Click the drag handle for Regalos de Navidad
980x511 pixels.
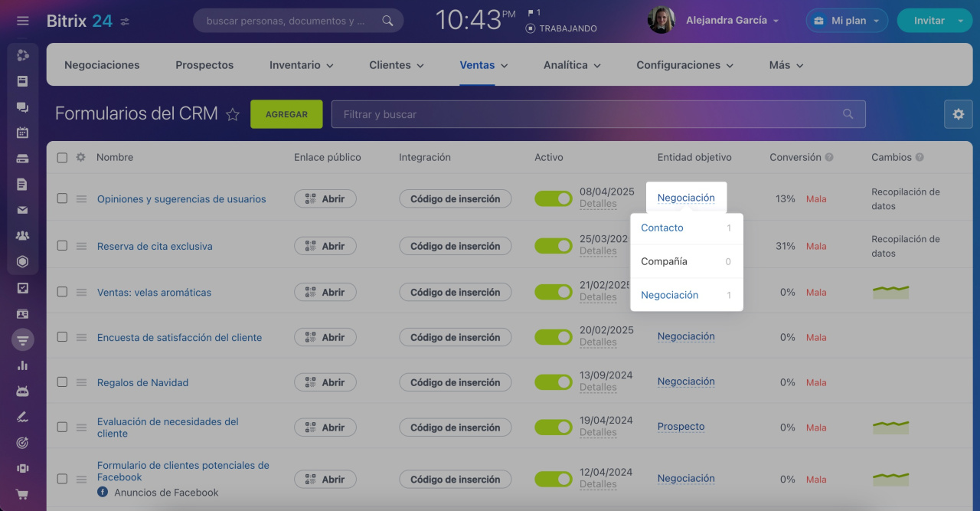point(81,382)
